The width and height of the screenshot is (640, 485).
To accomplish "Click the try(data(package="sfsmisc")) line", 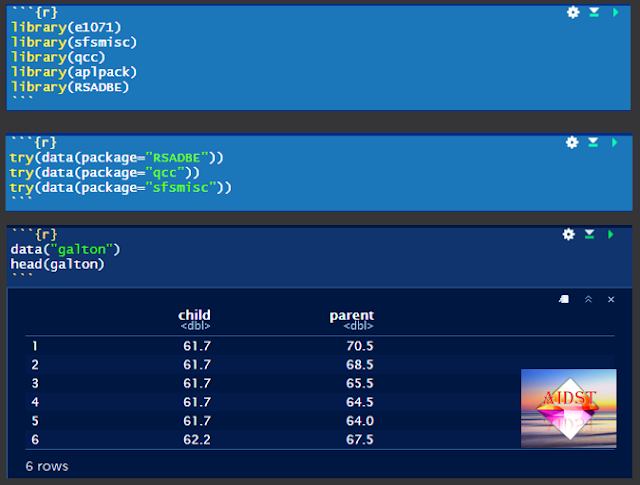I will pos(120,187).
